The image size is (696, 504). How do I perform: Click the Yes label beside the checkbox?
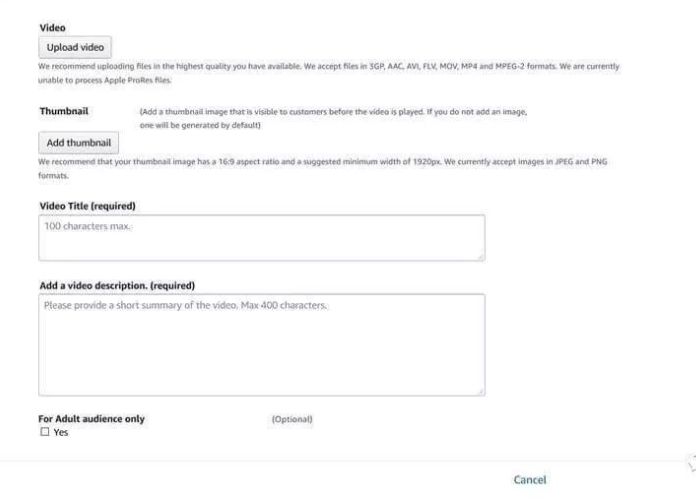pos(61,432)
